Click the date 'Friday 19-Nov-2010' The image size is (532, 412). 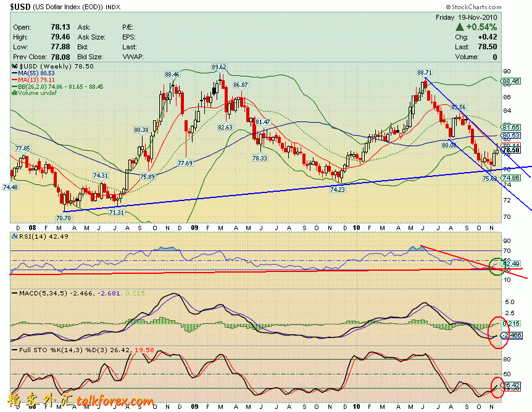(466, 17)
